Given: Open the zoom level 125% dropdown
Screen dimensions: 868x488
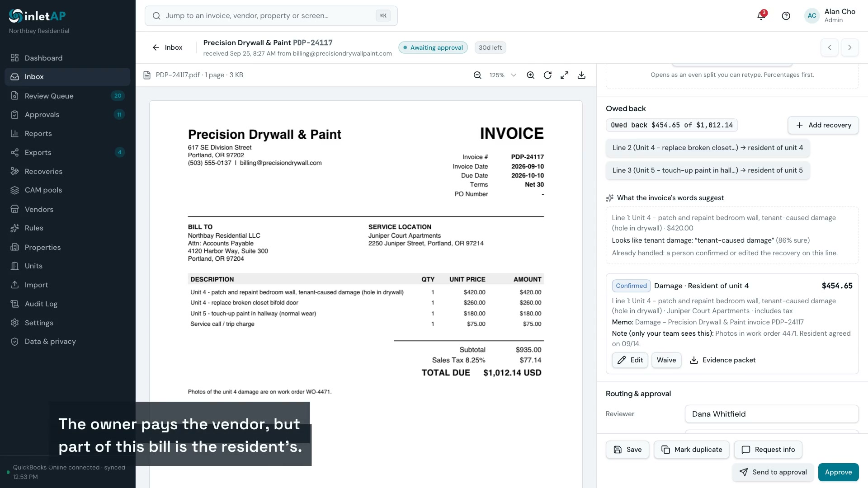Looking at the screenshot, I should [x=503, y=75].
